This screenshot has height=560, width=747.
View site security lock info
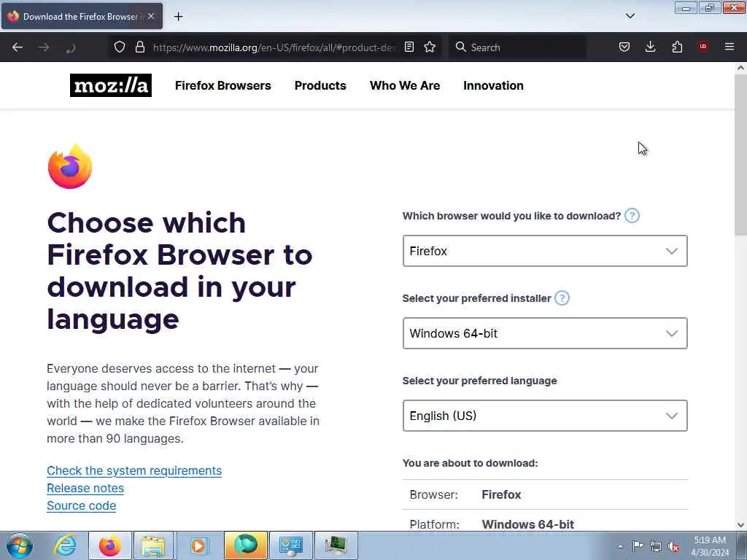(139, 47)
